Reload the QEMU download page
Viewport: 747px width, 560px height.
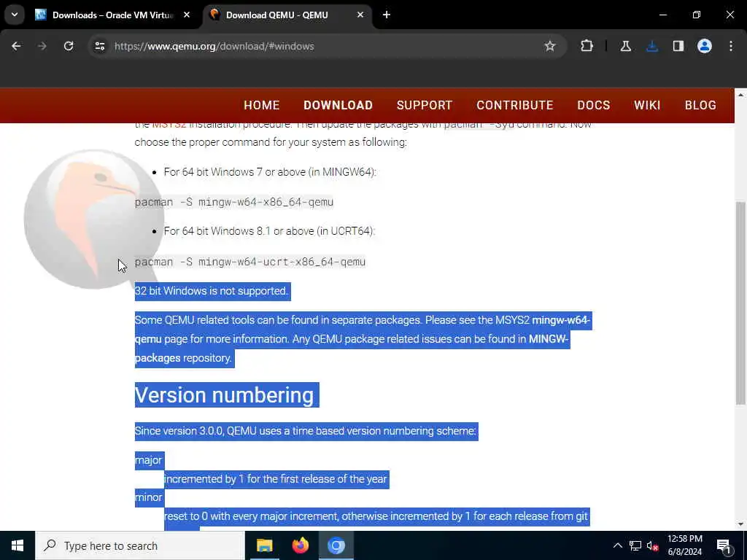click(69, 46)
